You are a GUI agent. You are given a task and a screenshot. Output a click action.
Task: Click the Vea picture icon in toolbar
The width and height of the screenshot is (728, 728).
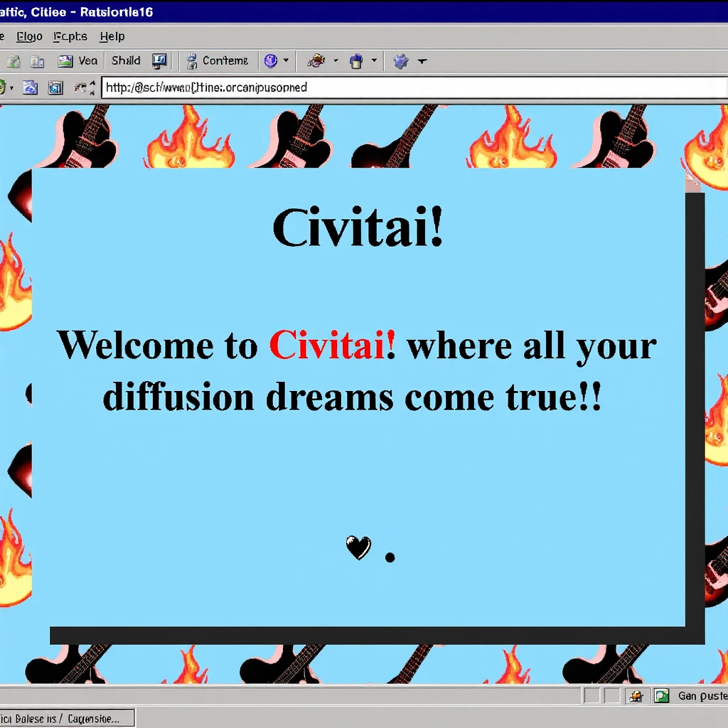click(65, 61)
